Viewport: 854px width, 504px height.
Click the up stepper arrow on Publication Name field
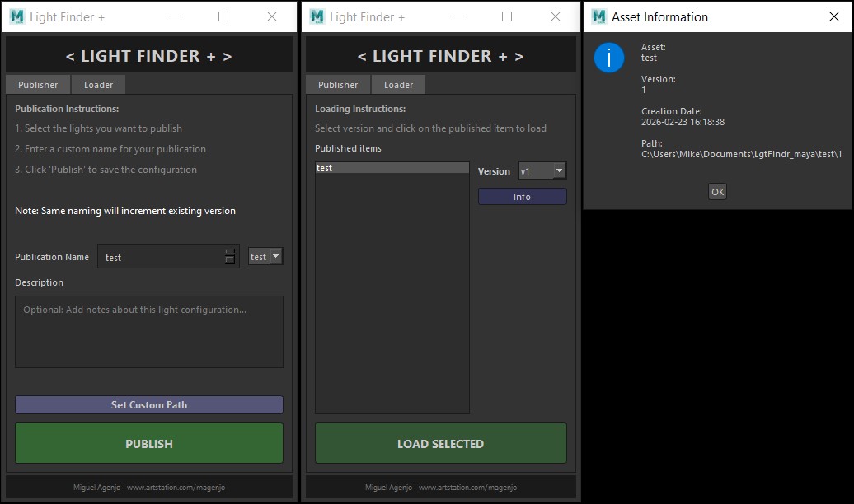(x=228, y=252)
